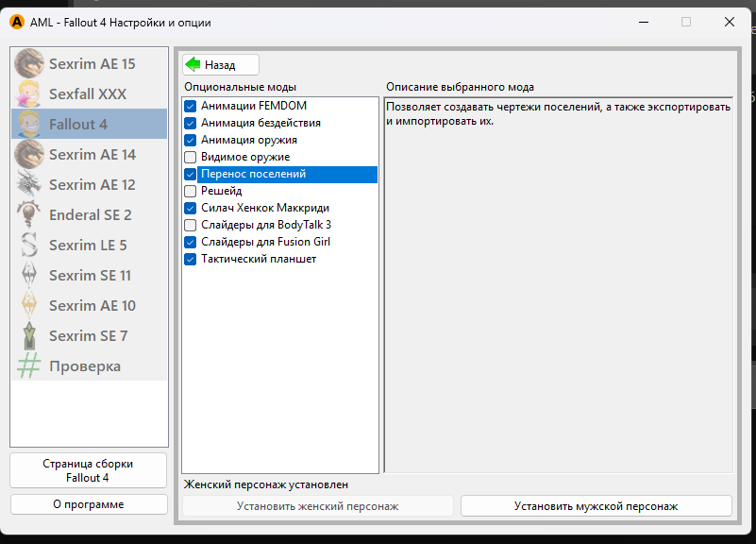Uncheck the Анимации FEMDOM checkbox
Screen dimensions: 756x544
pos(191,106)
